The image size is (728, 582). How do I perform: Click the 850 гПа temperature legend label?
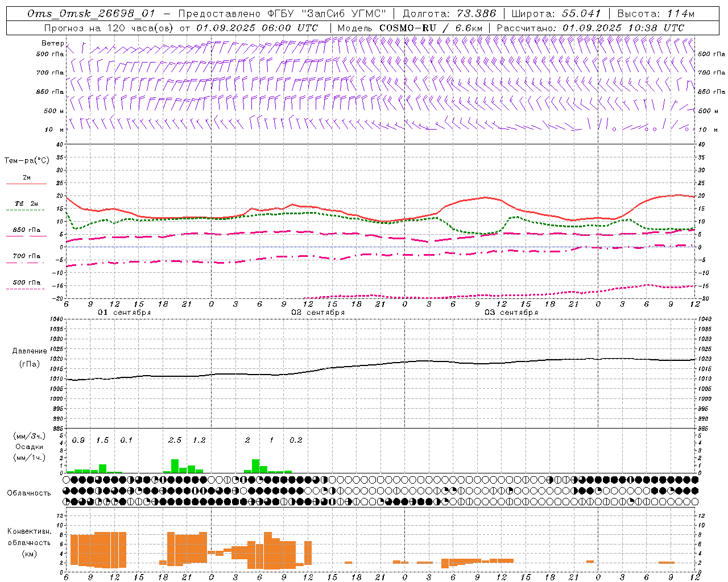(x=27, y=230)
